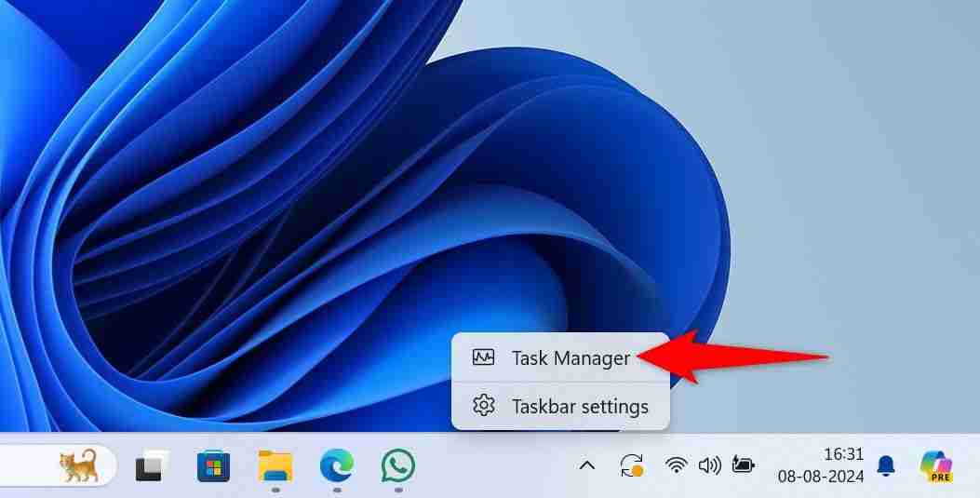The image size is (980, 498).
Task: Open Task Manager from the context menu
Action: (560, 358)
